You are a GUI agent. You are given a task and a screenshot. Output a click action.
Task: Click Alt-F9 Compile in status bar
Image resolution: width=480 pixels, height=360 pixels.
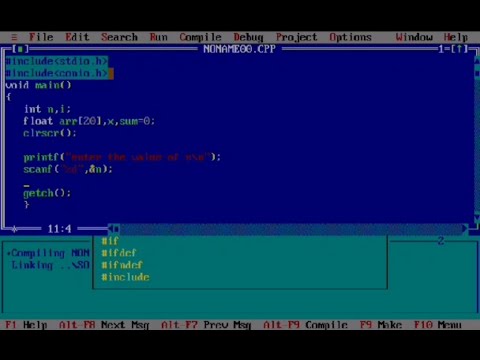click(x=305, y=325)
